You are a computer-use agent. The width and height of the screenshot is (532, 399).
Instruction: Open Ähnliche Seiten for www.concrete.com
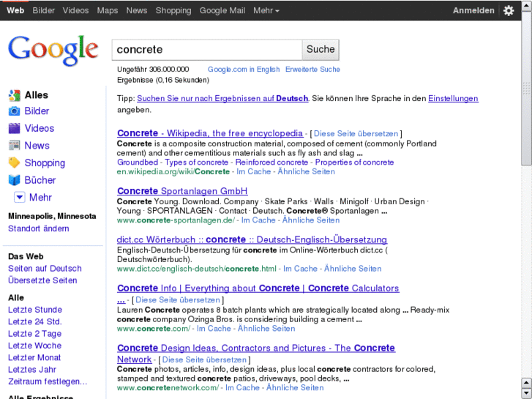[x=266, y=329]
